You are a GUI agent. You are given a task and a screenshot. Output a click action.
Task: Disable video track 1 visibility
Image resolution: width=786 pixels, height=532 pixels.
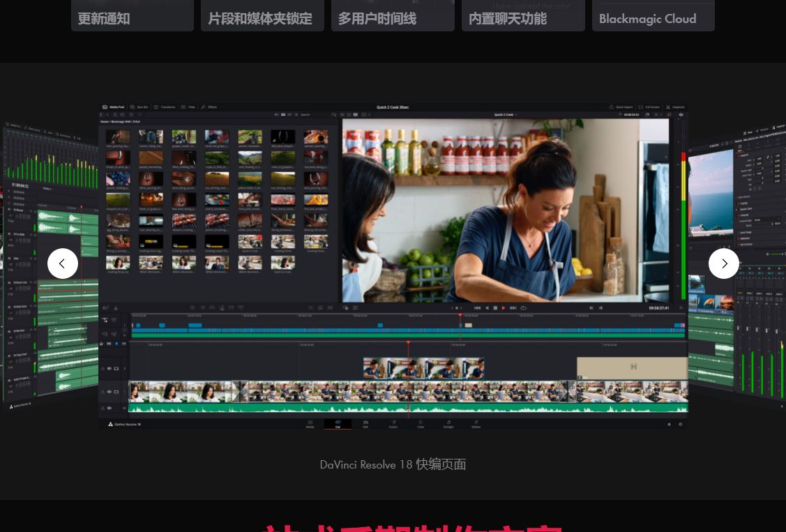(116, 392)
